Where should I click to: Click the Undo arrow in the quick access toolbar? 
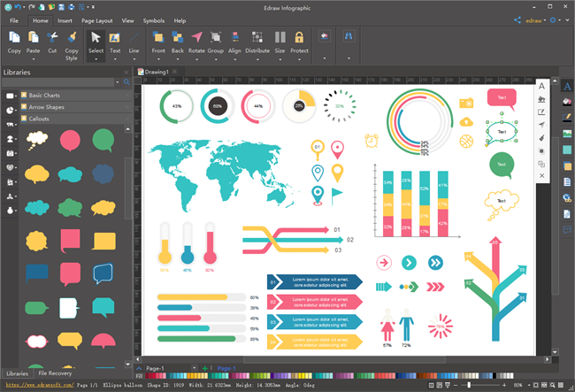click(x=18, y=7)
